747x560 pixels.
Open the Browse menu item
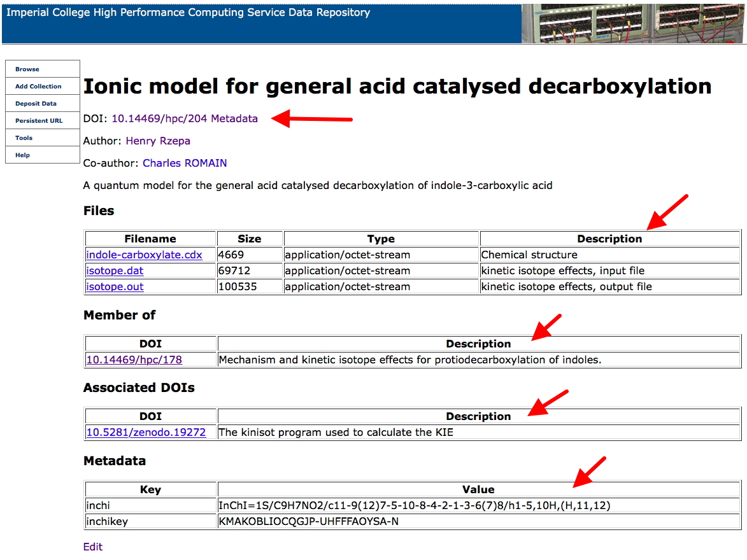tap(27, 69)
